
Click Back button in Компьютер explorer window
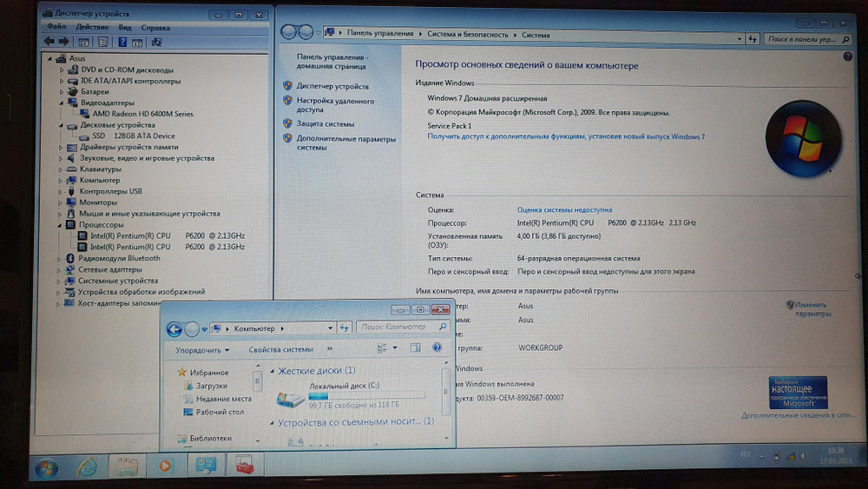pos(174,329)
